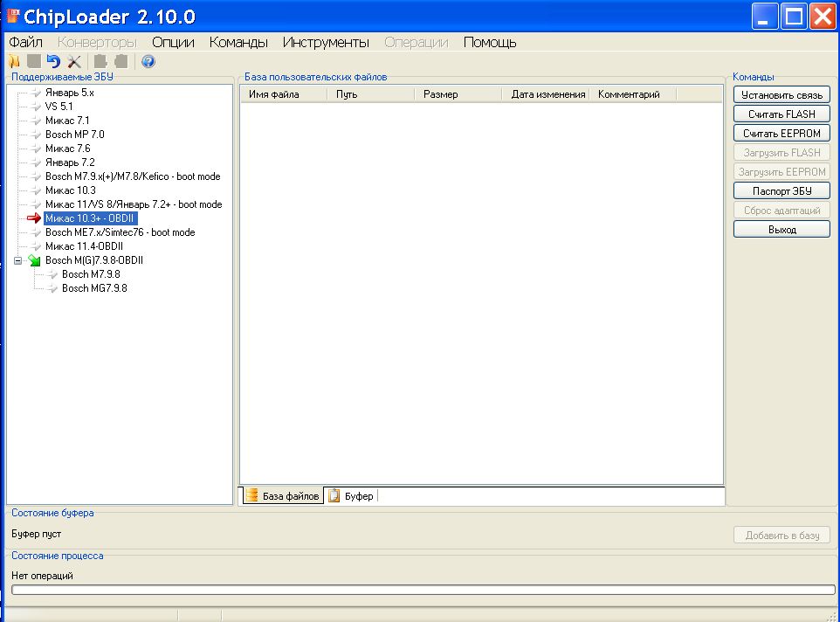Click the Сброс адаптаций button
This screenshot has height=622, width=840.
[x=781, y=211]
